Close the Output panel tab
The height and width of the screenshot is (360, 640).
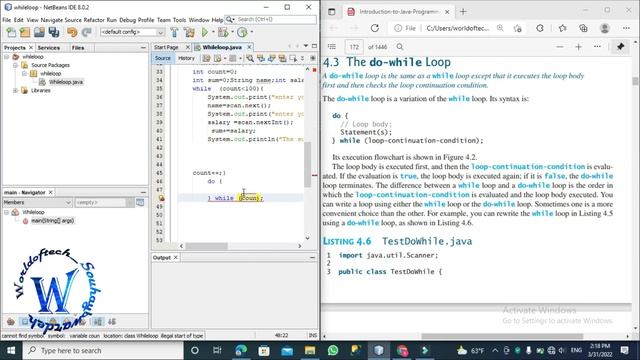point(176,258)
